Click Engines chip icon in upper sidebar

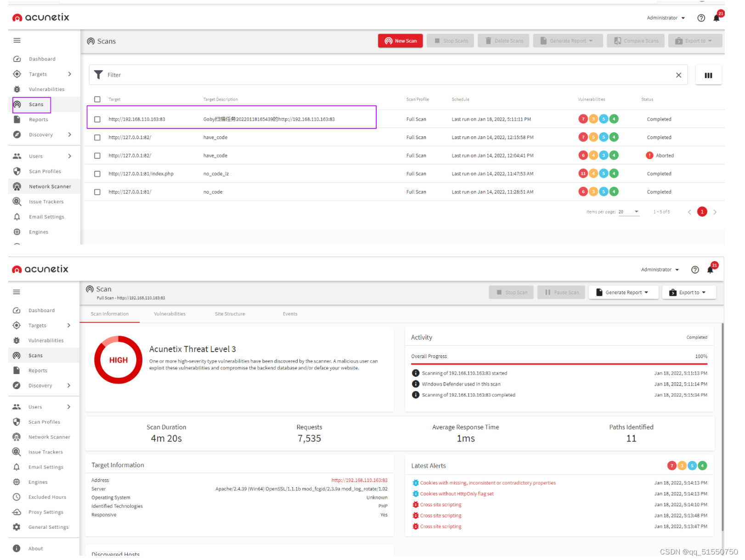(17, 232)
